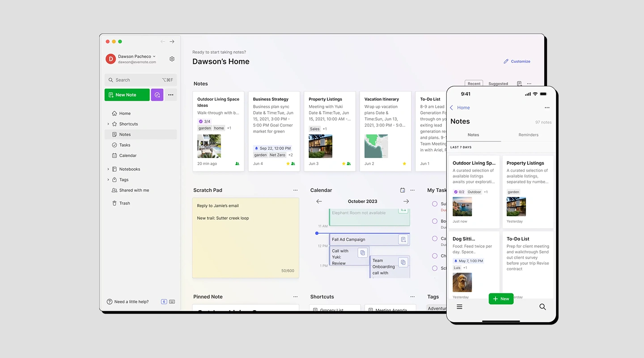Viewport: 644px width, 358px height.
Task: Open the Scratch Pad options menu
Action: (x=295, y=190)
